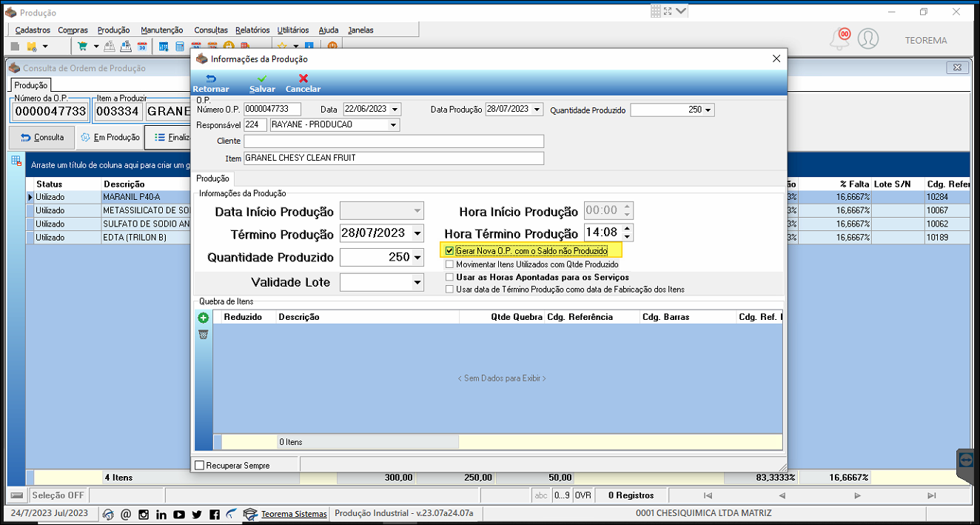Image resolution: width=980 pixels, height=525 pixels.
Task: Click the Descrição column header in Quebra de Itens
Action: (367, 317)
